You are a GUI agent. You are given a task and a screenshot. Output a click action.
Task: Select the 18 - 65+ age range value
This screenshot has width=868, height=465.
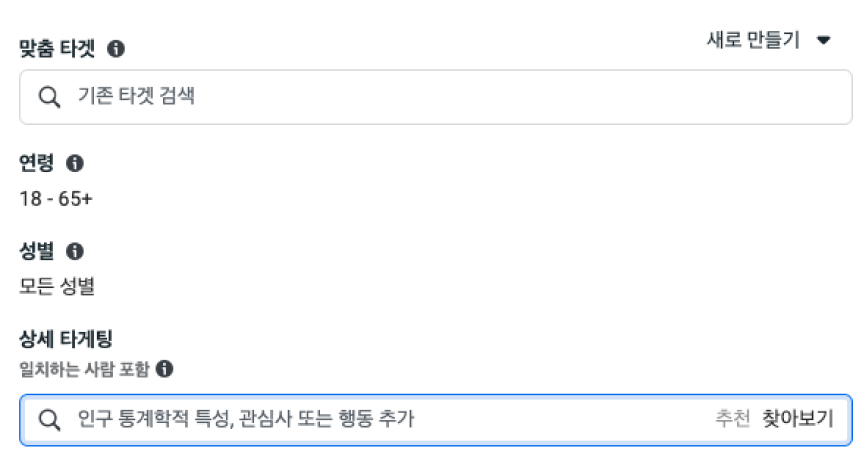(56, 198)
